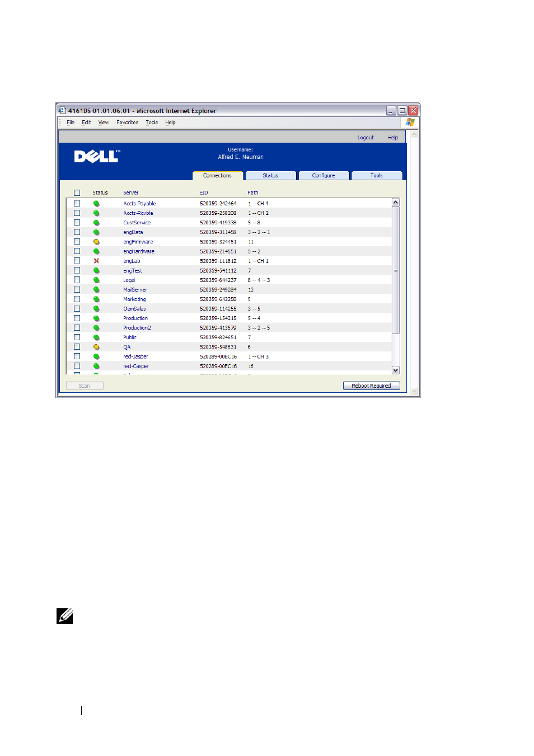The image size is (534, 756).
Task: Click yellow status icon for QA
Action: 96,347
